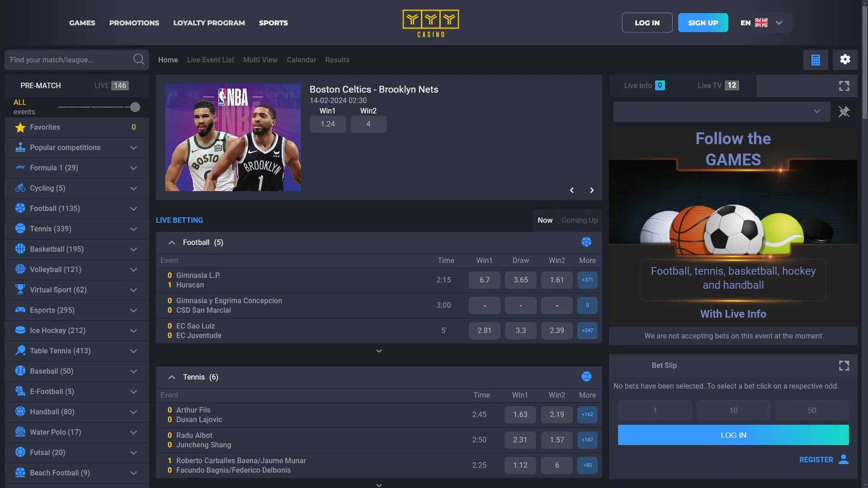This screenshot has width=868, height=488.
Task: Switch to the LIVE 146 events toggle
Action: (111, 85)
